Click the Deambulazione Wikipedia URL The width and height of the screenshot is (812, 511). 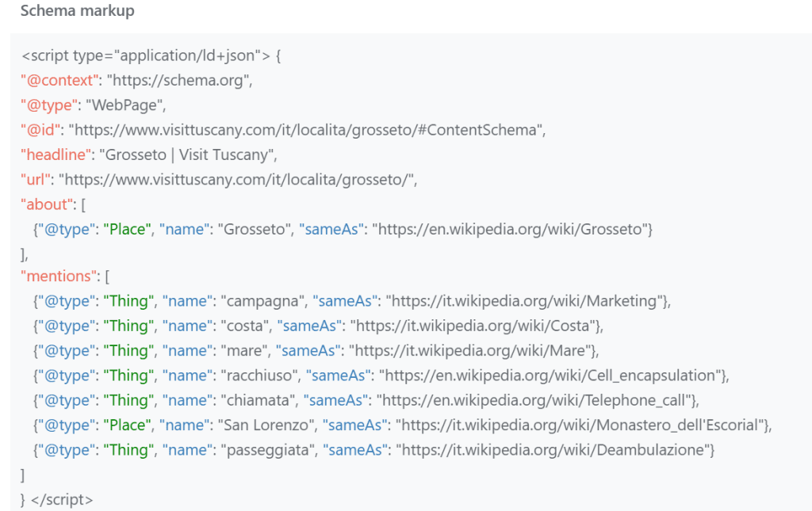tap(551, 449)
